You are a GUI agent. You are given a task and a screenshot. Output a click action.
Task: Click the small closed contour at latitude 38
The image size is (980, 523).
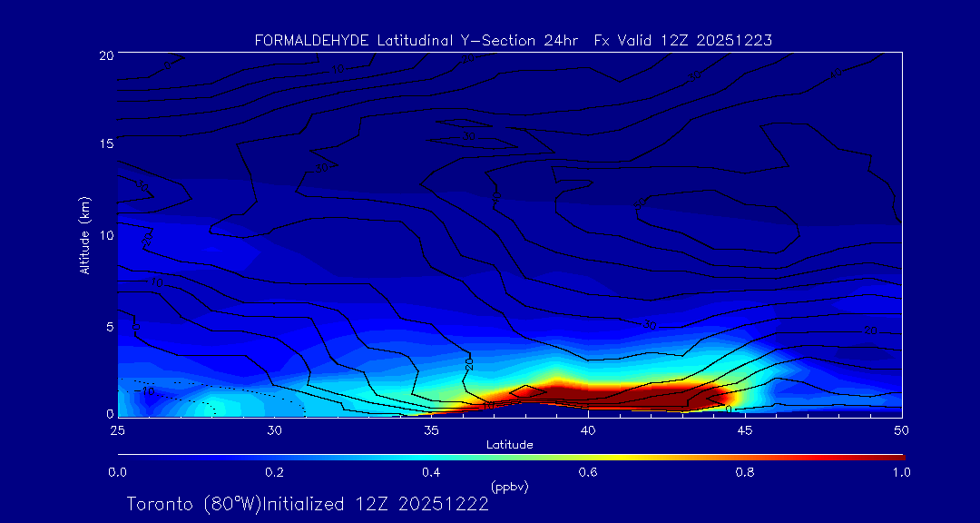pyautogui.click(x=527, y=391)
